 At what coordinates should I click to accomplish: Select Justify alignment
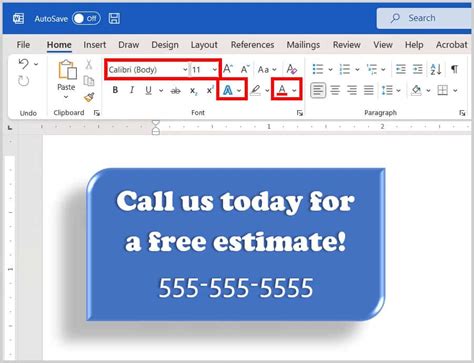[369, 90]
